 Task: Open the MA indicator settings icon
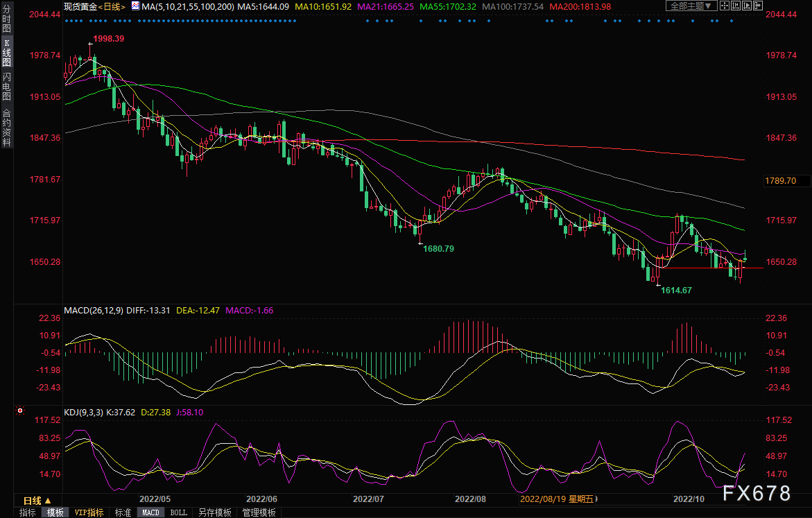[135, 6]
